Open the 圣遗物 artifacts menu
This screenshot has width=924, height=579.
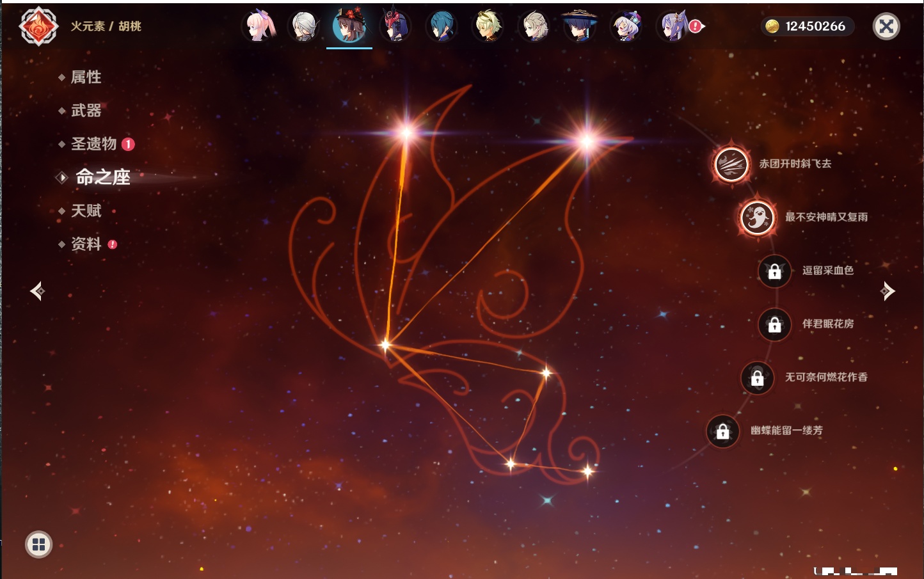93,144
